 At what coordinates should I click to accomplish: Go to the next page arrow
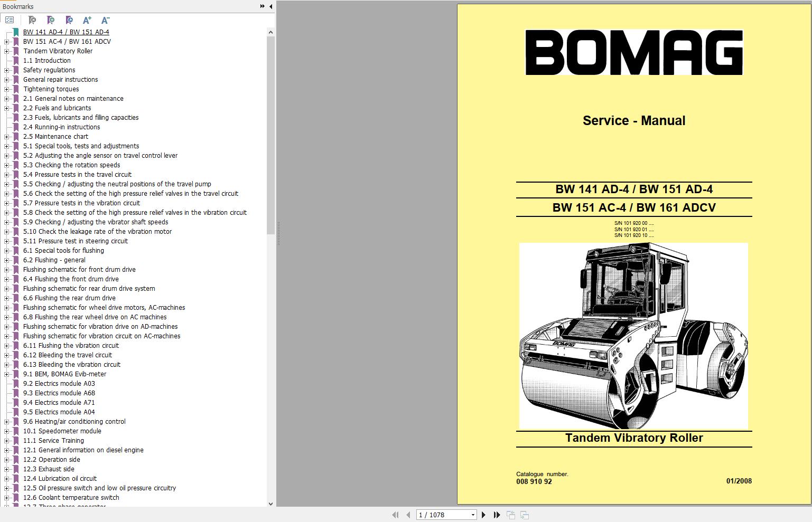click(483, 515)
